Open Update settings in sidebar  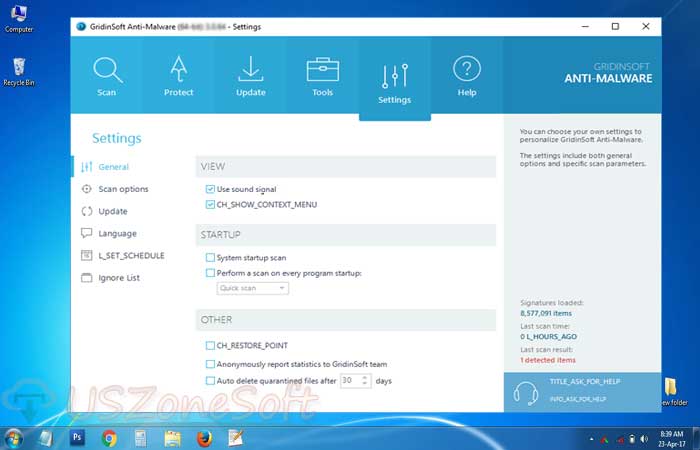[x=113, y=211]
